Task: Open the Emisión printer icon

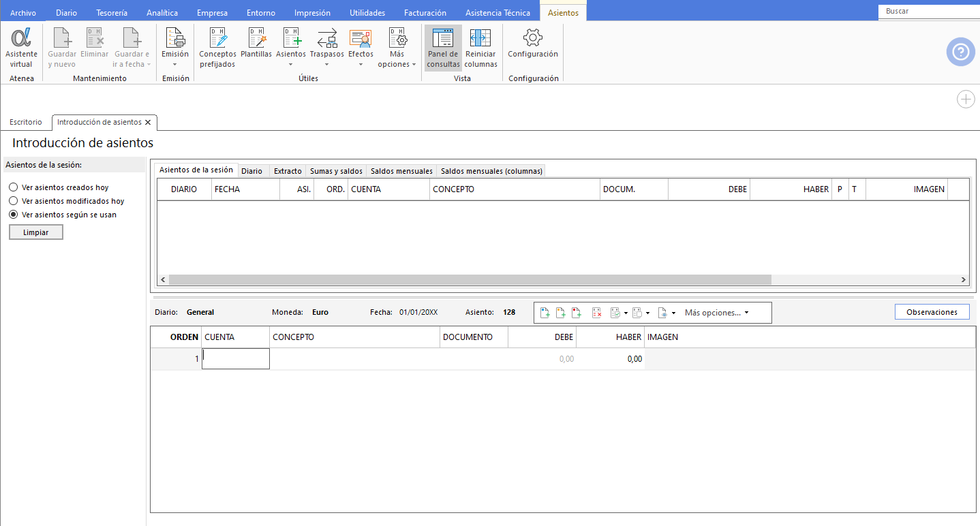Action: tap(175, 38)
